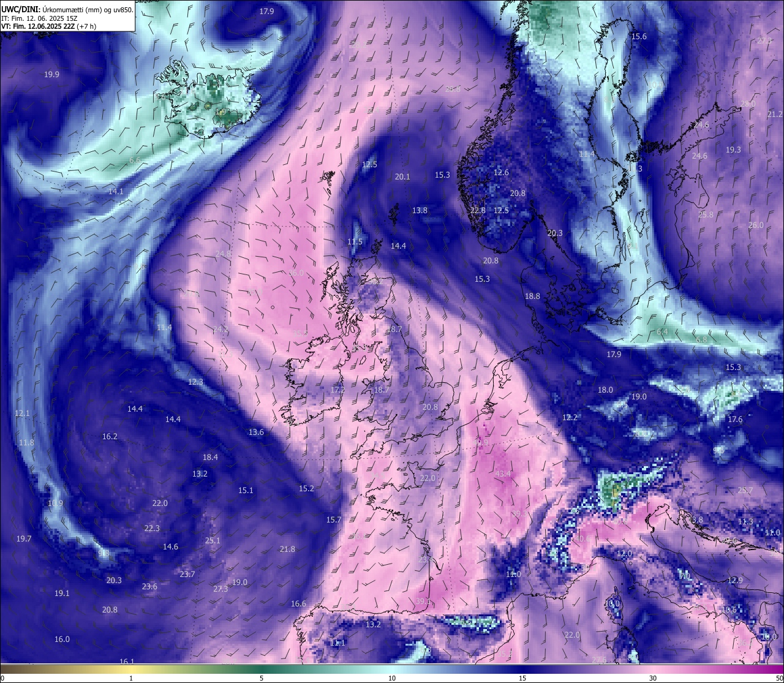Click the 15.1 value in the Atlantic

coord(246,491)
